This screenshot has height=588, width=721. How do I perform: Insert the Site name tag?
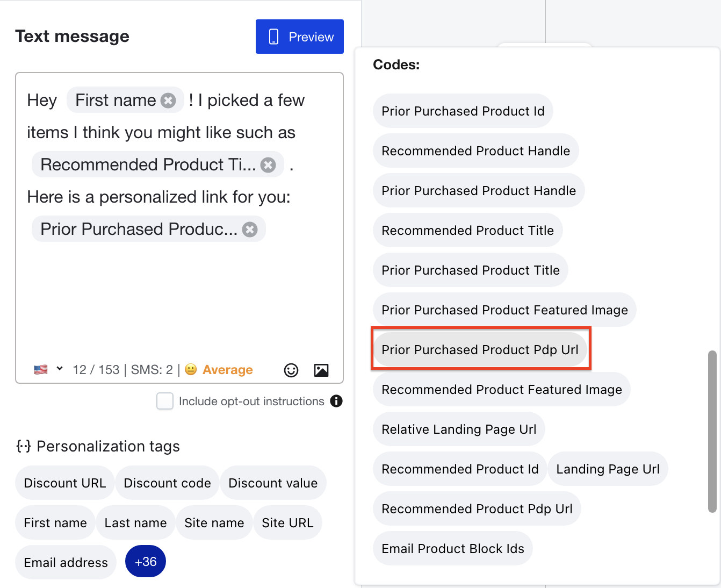click(214, 523)
